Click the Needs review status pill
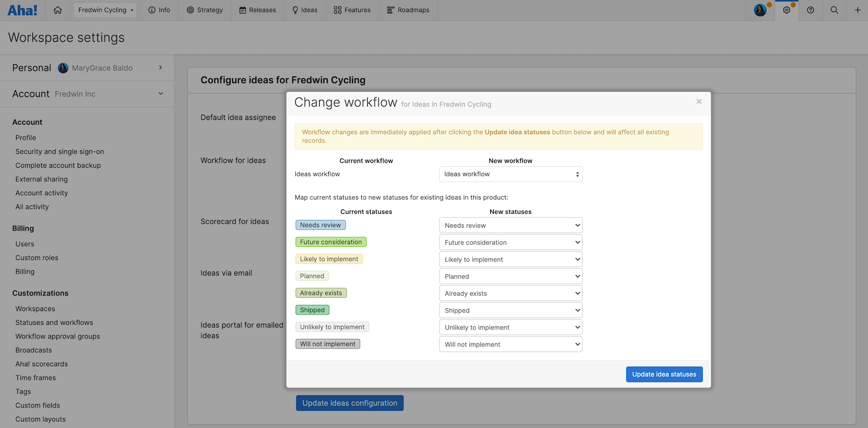This screenshot has height=428, width=868. 320,225
